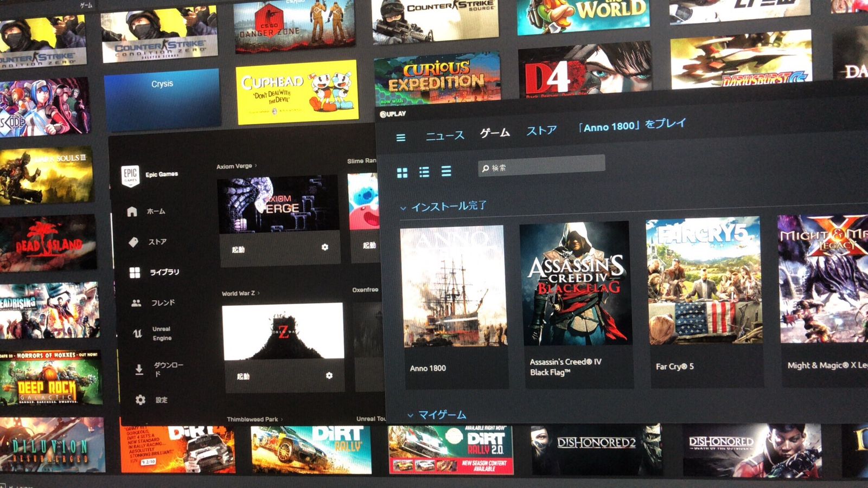Open the ゲーム tab in Uplay

pos(495,133)
